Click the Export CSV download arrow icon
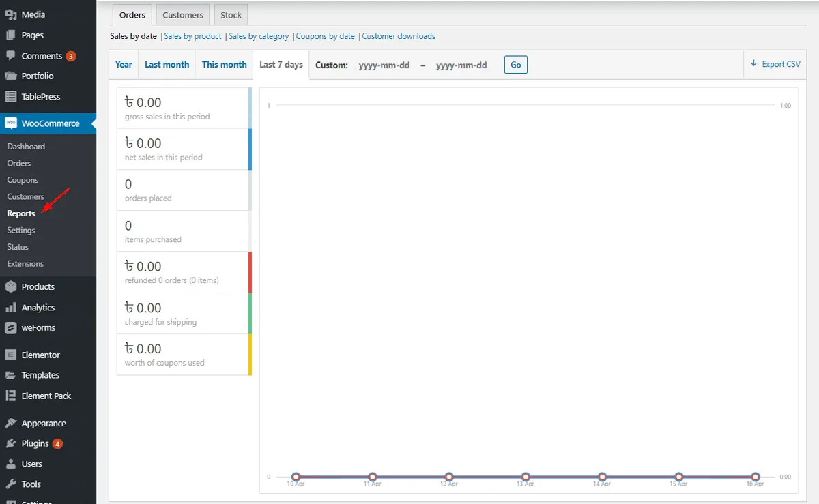This screenshot has width=819, height=504. click(754, 63)
